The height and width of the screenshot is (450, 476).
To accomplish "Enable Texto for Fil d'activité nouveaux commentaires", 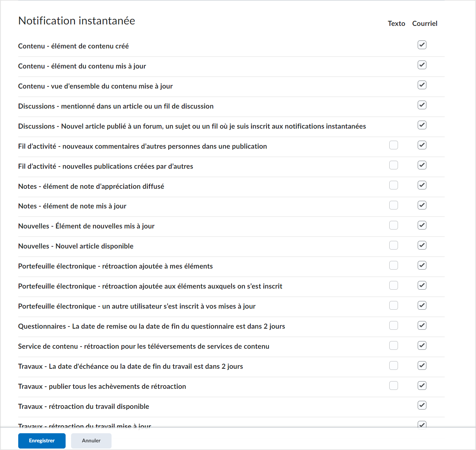I will [x=393, y=145].
